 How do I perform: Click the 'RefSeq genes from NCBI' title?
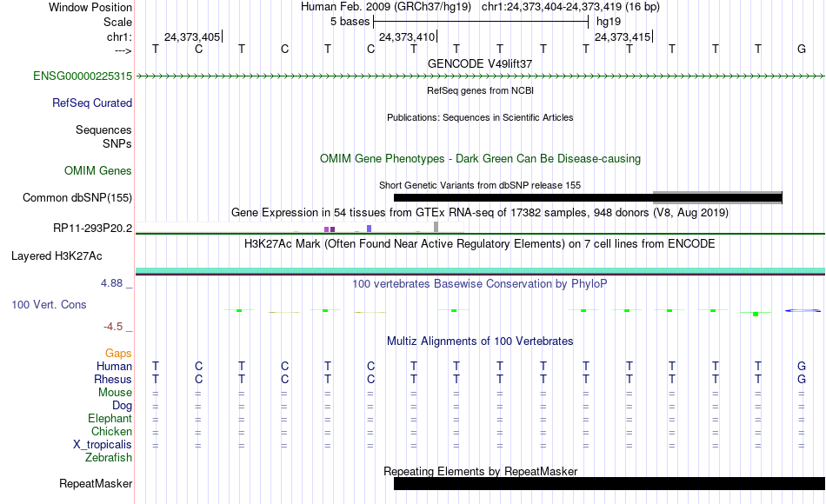tap(481, 90)
